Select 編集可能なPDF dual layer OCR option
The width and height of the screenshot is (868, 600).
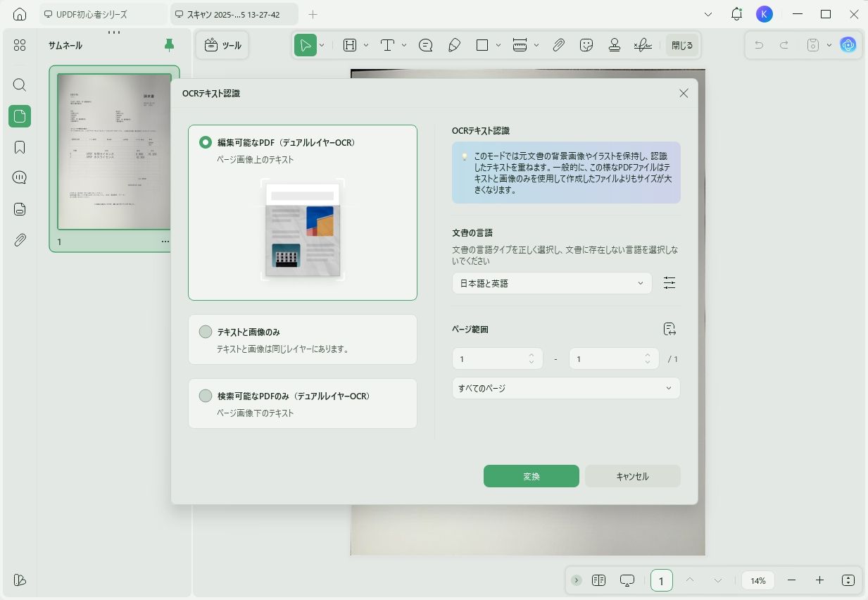click(x=303, y=213)
